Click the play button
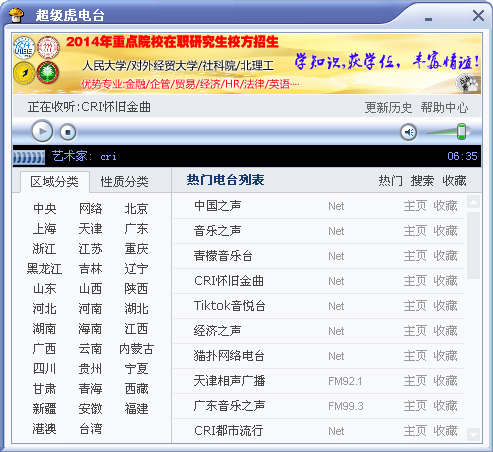This screenshot has height=452, width=493. pyautogui.click(x=42, y=131)
